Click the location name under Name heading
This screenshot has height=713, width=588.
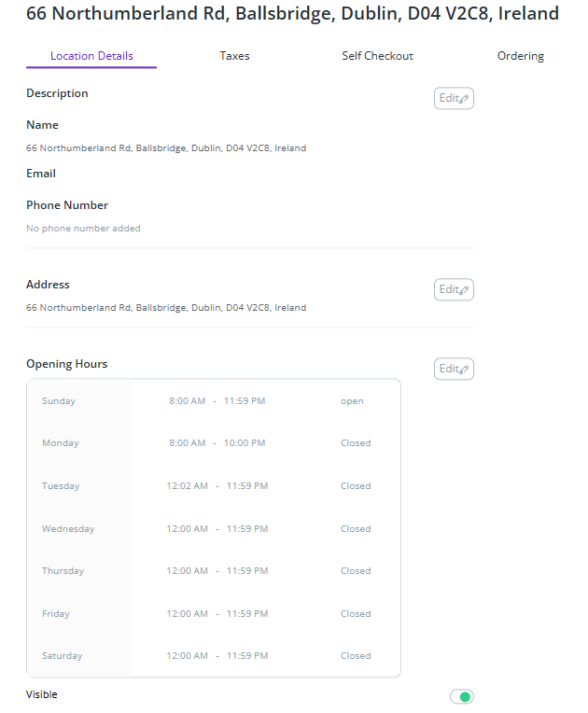click(166, 148)
